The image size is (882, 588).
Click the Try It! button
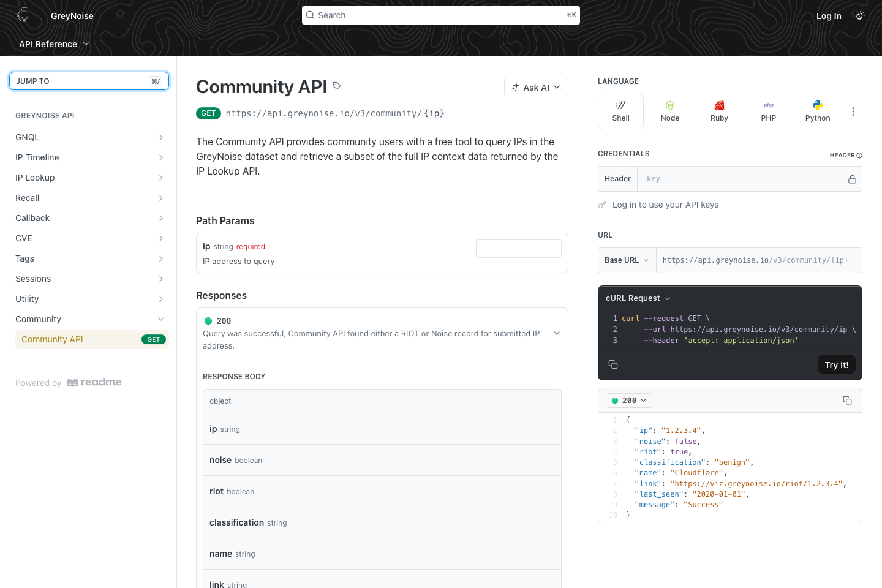837,364
